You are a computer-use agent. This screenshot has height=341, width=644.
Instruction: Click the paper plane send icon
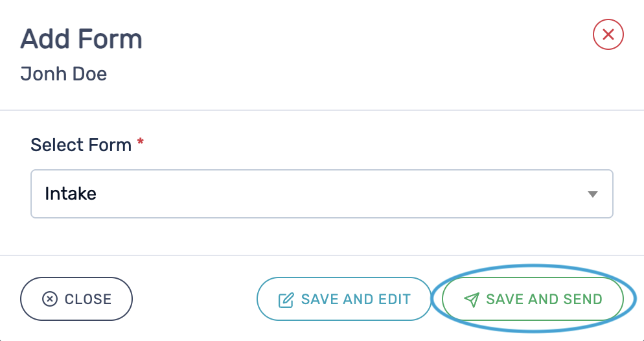(x=472, y=300)
